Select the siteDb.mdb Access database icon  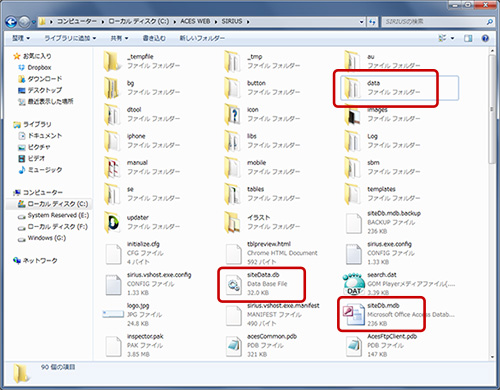pyautogui.click(x=353, y=315)
